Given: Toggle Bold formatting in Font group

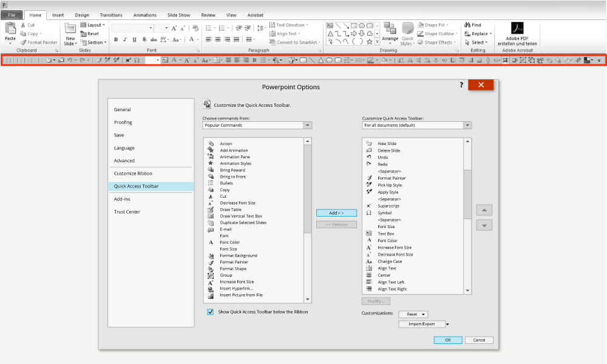Looking at the screenshot, I should coord(116,39).
